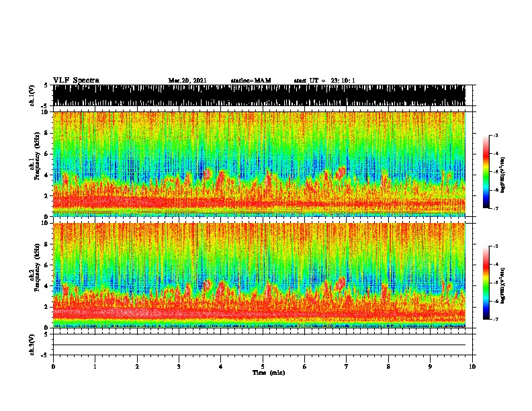Viewport: 532px width, 411px height.
Task: Click the "6" kHz tick on ch.2 frequency axis
Action: pyautogui.click(x=47, y=265)
